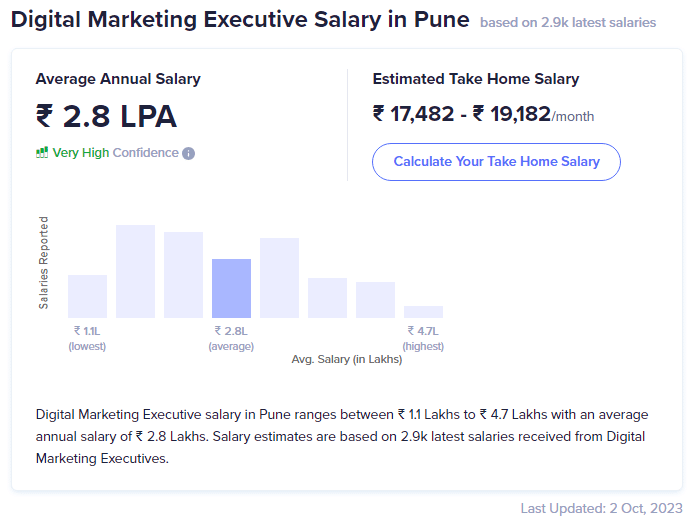This screenshot has width=696, height=520.
Task: Click bar immediately left of highlighted bar
Action: pos(183,275)
